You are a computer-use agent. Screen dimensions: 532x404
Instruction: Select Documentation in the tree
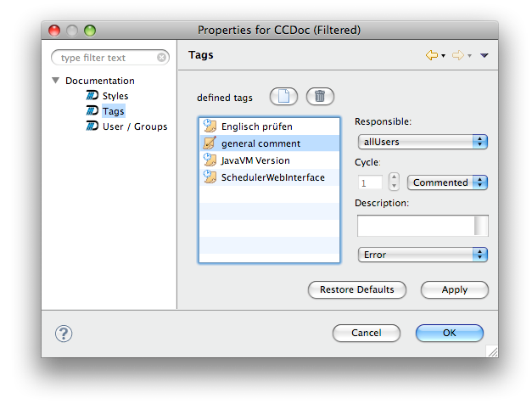pos(100,81)
